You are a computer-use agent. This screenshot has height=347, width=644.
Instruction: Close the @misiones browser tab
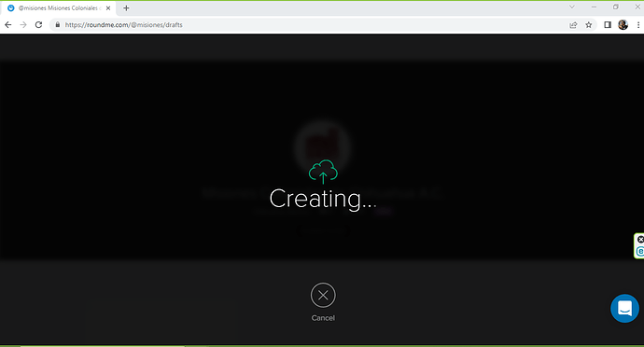pos(108,8)
